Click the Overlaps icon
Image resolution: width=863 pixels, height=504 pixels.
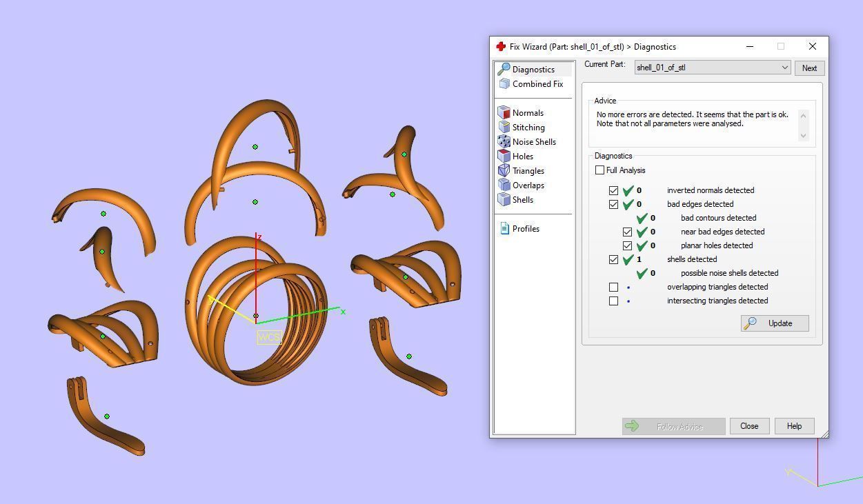pyautogui.click(x=504, y=185)
